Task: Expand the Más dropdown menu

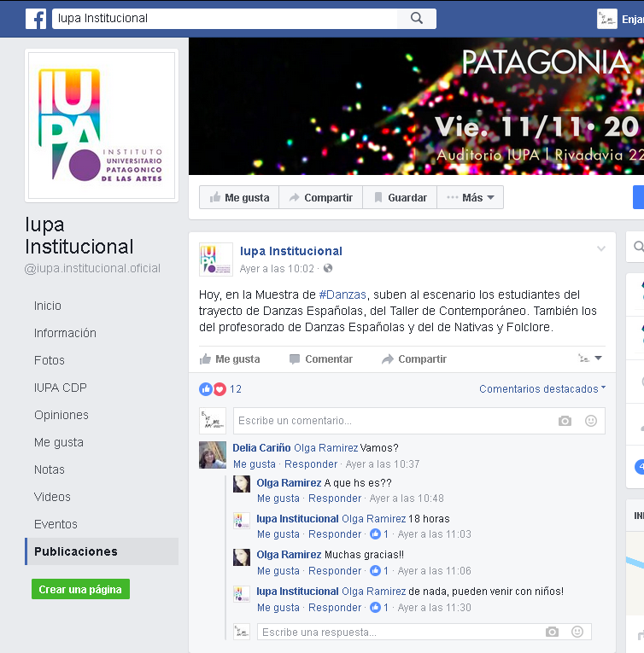Action: 470,197
